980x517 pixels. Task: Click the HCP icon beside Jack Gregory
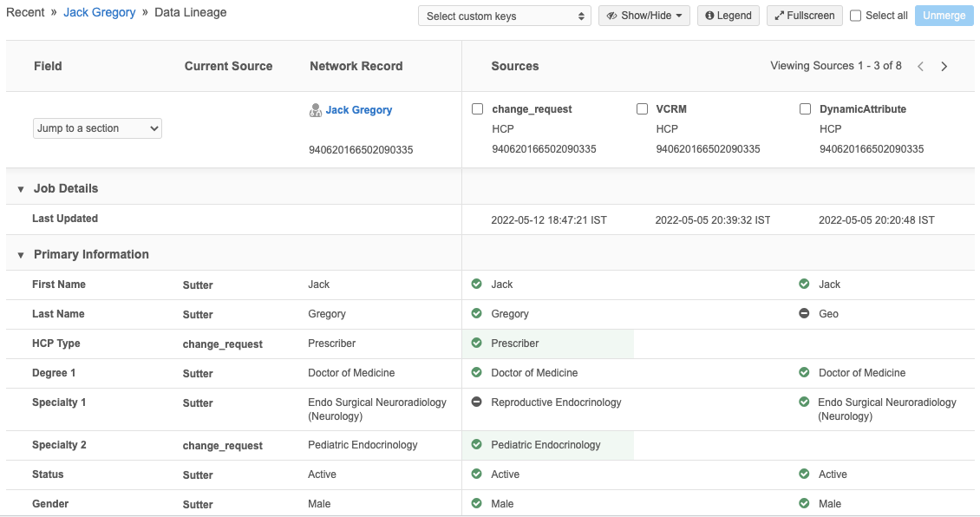(316, 110)
